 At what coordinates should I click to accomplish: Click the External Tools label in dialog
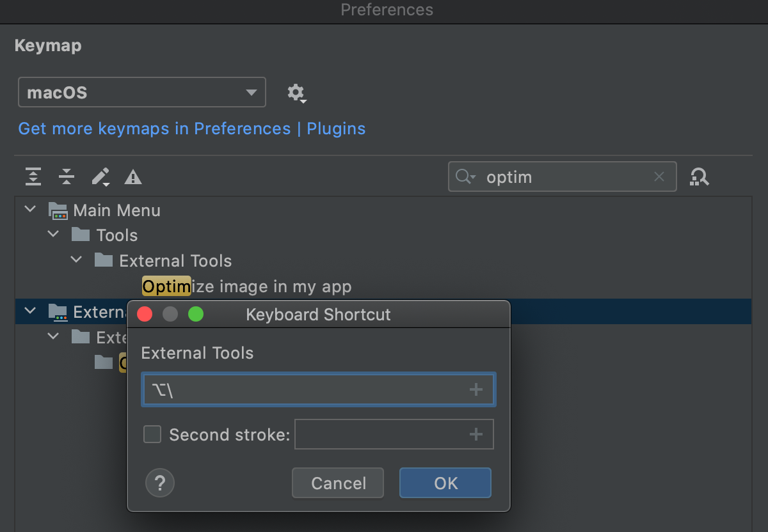click(198, 353)
